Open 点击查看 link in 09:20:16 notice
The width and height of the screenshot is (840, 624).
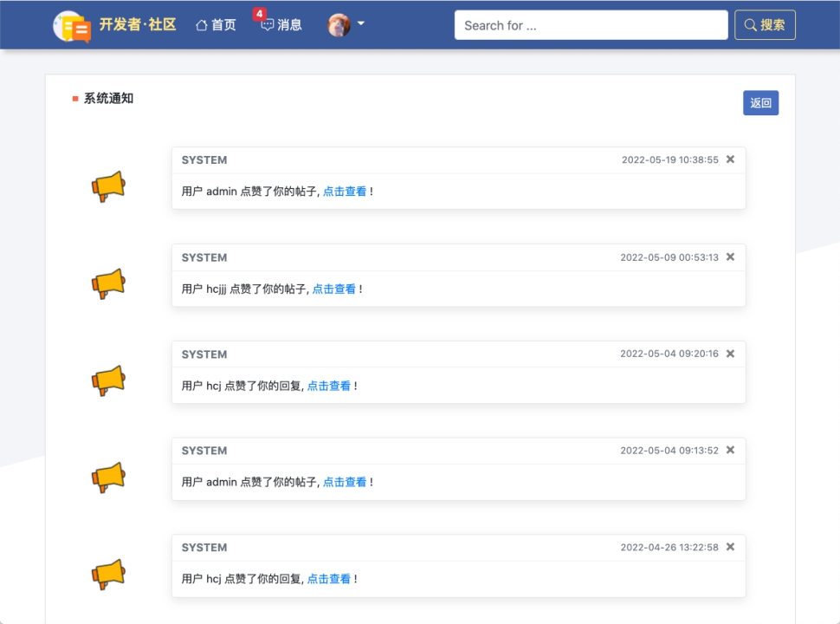(x=328, y=386)
